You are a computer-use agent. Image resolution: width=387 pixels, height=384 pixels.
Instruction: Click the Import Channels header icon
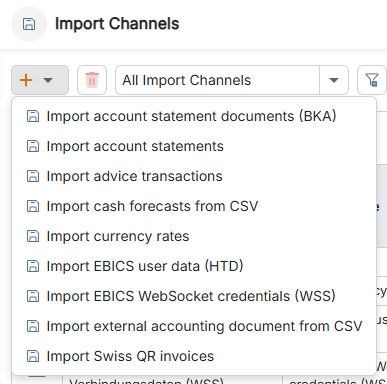[29, 24]
